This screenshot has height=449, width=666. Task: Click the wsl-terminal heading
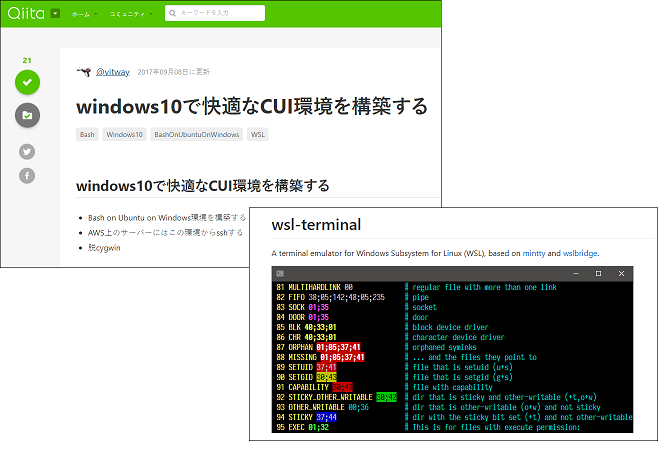coord(316,225)
